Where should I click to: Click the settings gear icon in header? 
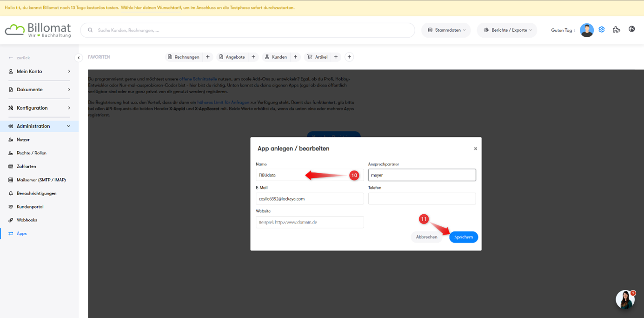601,29
